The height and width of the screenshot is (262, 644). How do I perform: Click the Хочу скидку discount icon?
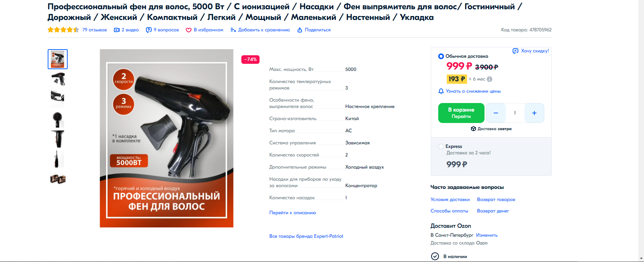[515, 51]
